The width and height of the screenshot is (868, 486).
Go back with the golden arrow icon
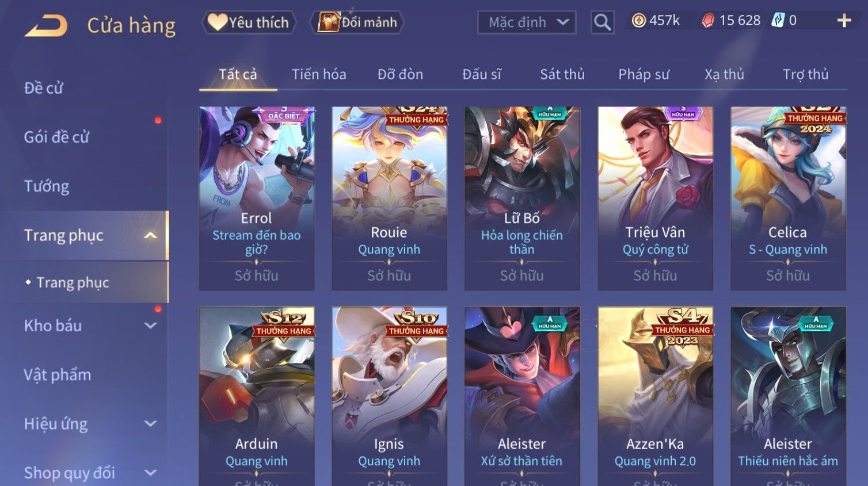[46, 26]
